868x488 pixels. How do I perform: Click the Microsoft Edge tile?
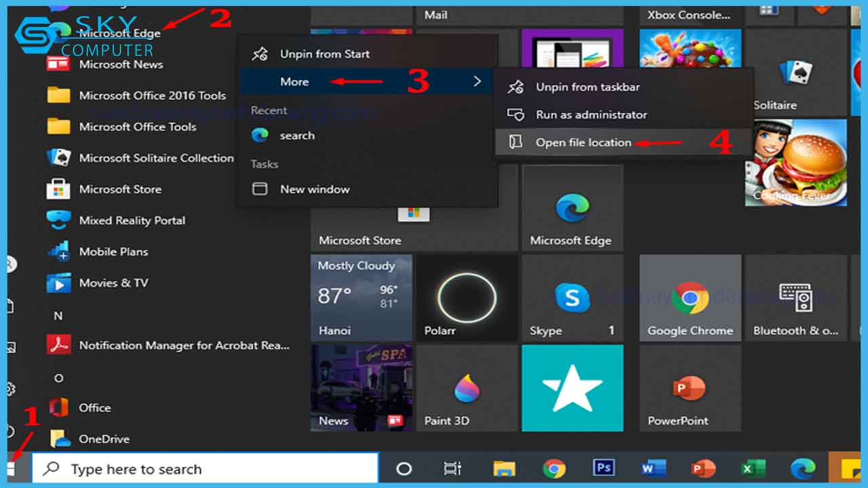(x=572, y=207)
